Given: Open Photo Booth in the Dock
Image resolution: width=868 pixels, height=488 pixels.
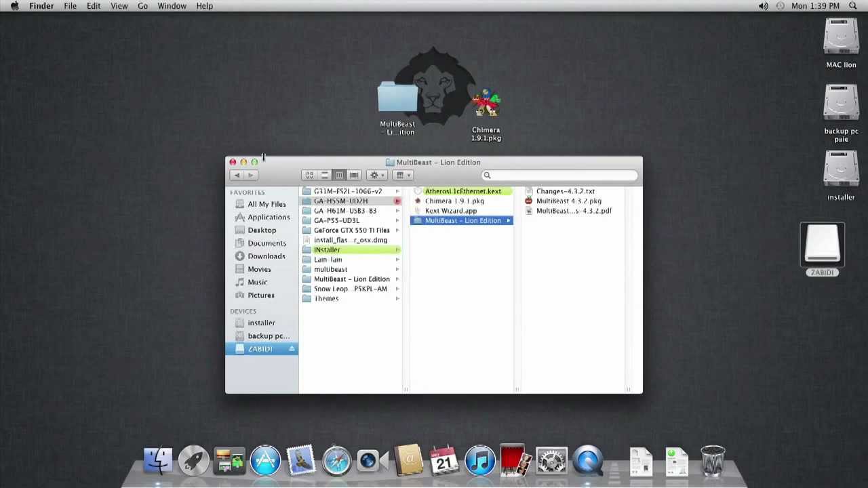Looking at the screenshot, I should click(515, 460).
